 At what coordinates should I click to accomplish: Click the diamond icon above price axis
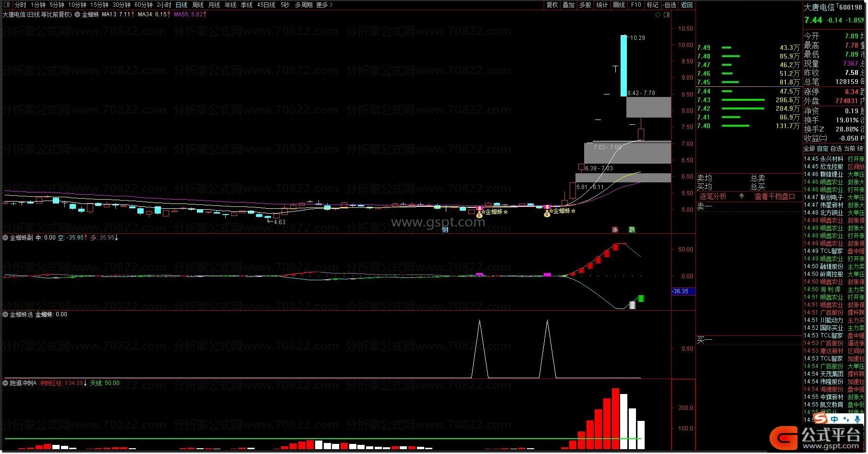click(x=658, y=14)
